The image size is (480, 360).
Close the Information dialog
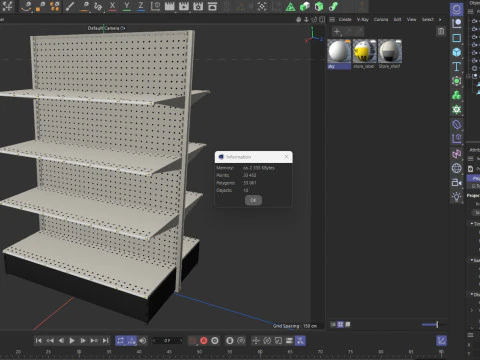[286, 157]
